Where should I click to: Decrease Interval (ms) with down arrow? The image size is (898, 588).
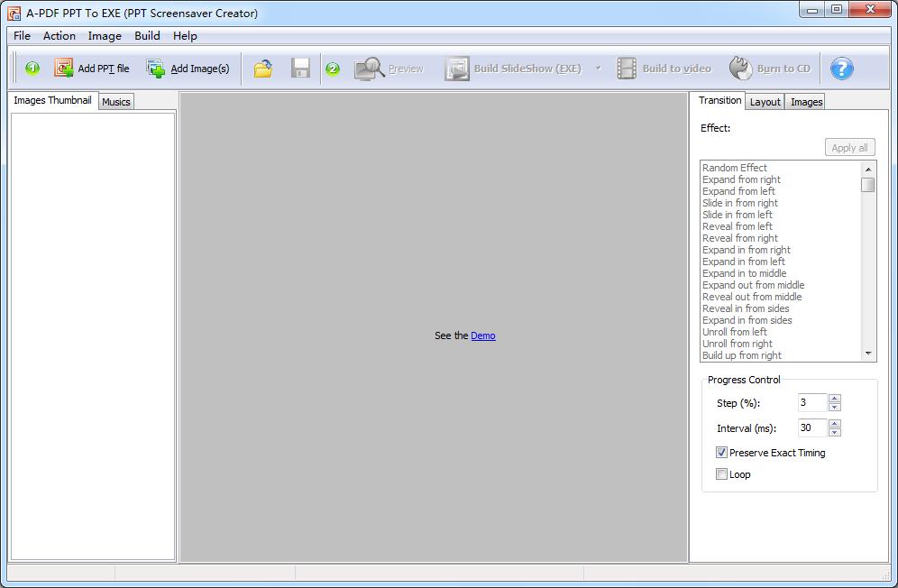tap(834, 432)
